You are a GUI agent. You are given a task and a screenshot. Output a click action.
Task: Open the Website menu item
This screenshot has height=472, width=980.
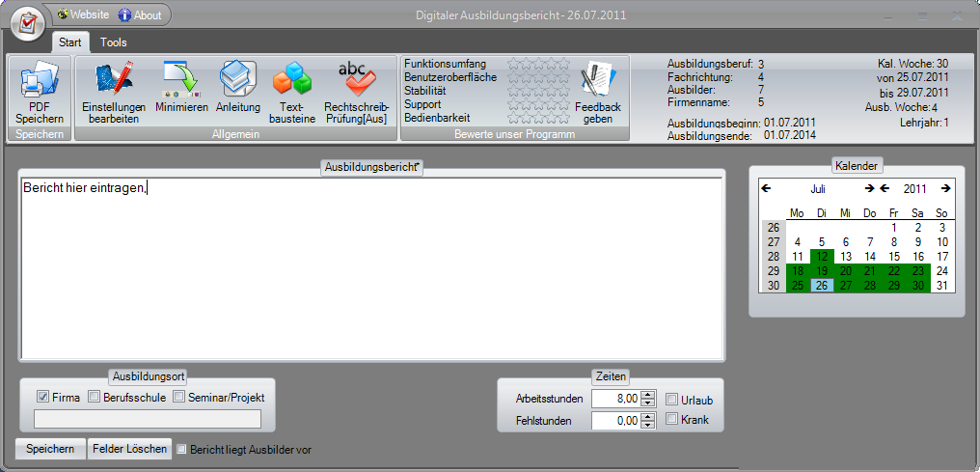click(x=83, y=14)
